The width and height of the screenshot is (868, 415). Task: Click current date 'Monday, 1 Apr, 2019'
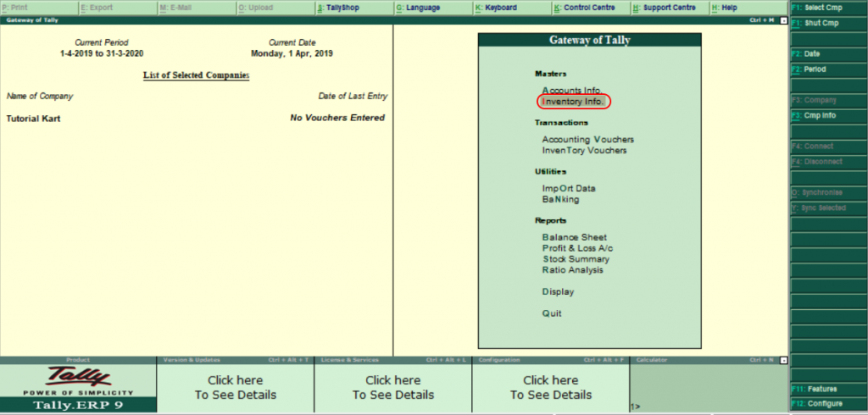(292, 53)
